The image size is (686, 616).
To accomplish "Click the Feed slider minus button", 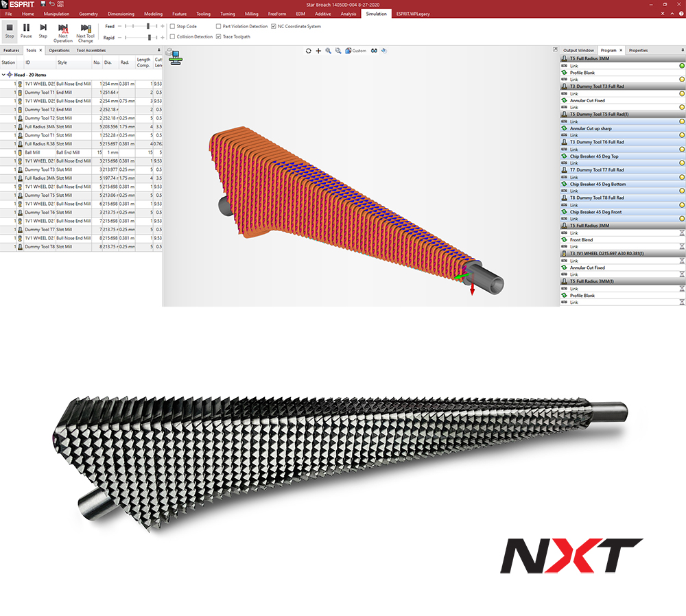I will [x=120, y=26].
